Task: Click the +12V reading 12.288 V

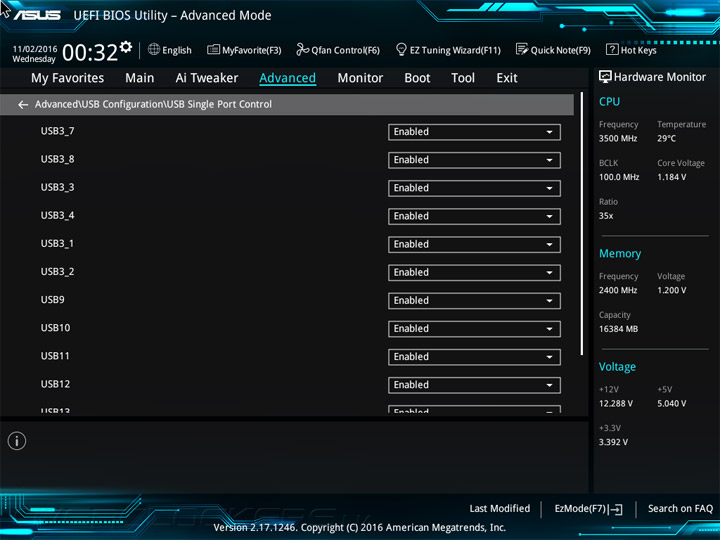Action: point(616,403)
